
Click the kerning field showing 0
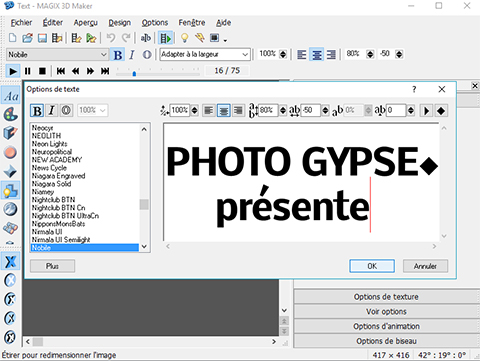pos(396,110)
